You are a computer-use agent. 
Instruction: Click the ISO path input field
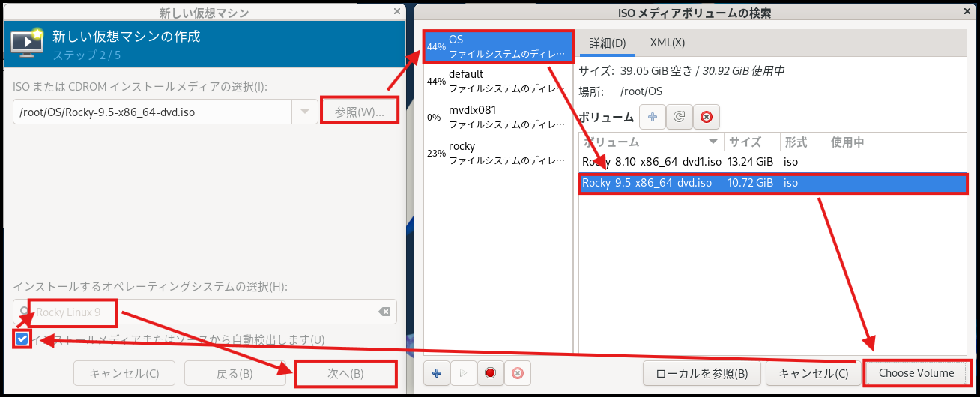152,112
